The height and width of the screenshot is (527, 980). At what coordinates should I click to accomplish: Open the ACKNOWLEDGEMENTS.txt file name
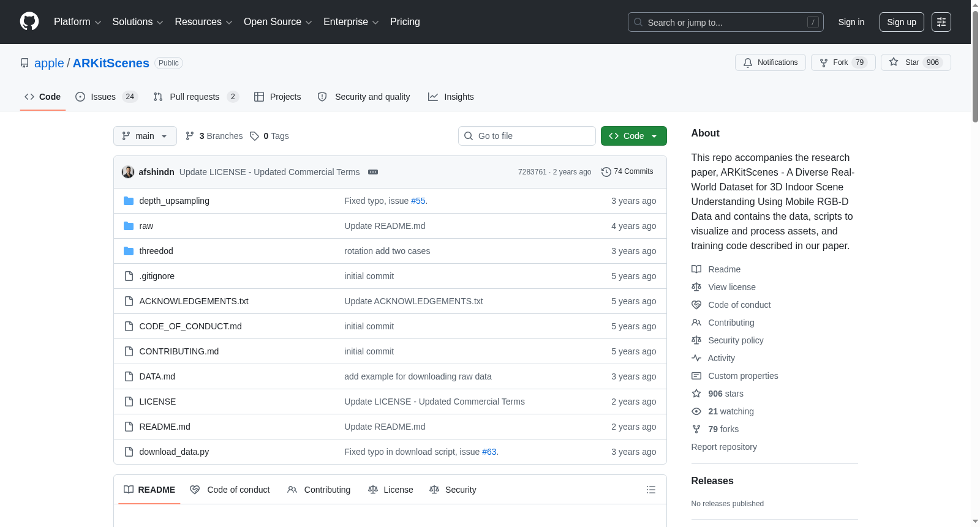[x=194, y=301]
